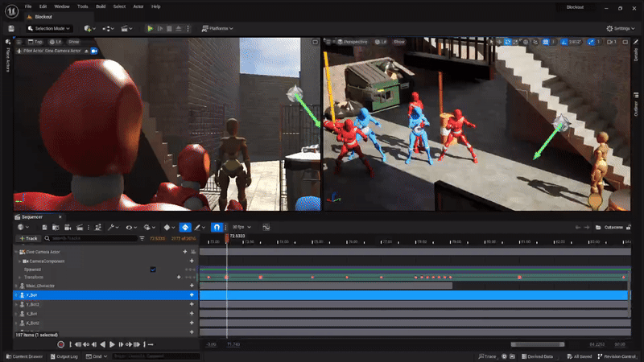Open the Actor menu
The width and height of the screenshot is (644, 362).
click(x=138, y=6)
